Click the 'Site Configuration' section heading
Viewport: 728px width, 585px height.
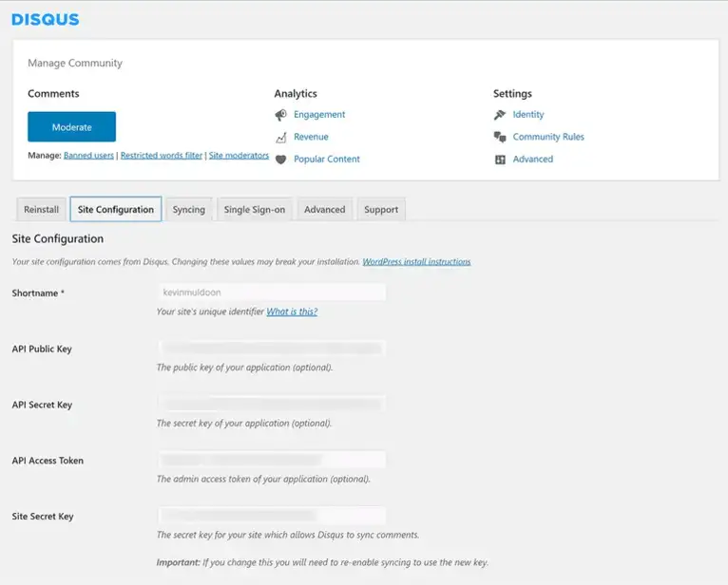(x=58, y=239)
